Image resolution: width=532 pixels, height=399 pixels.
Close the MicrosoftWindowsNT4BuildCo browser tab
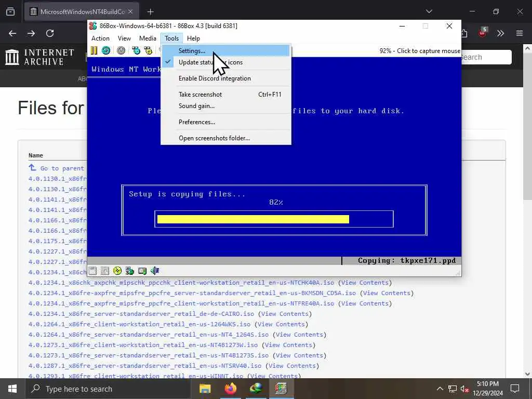point(130,11)
